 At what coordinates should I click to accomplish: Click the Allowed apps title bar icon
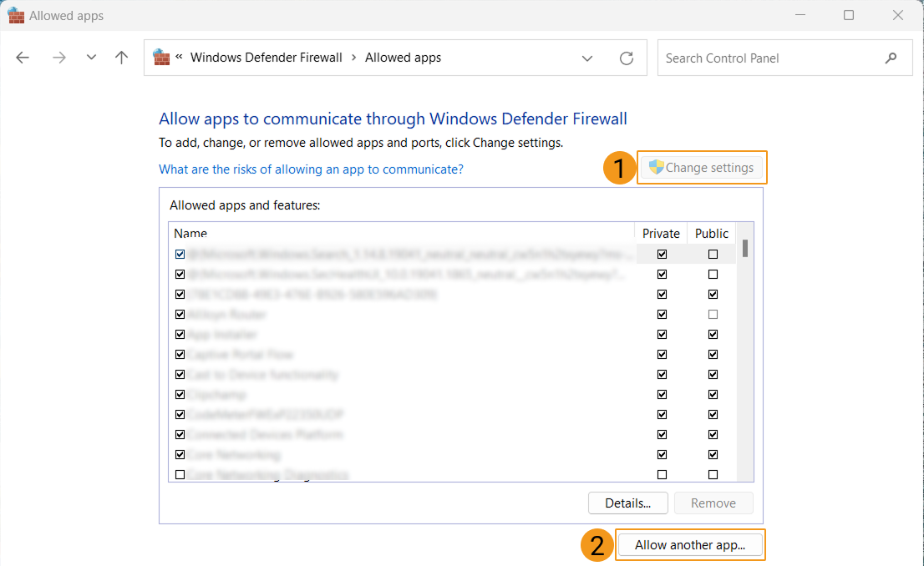(x=16, y=15)
